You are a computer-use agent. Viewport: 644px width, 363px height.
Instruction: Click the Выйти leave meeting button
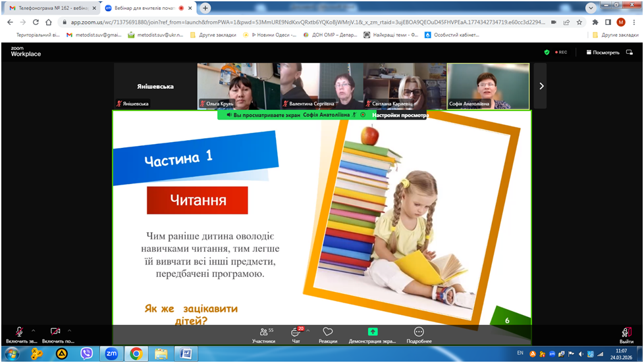(626, 335)
